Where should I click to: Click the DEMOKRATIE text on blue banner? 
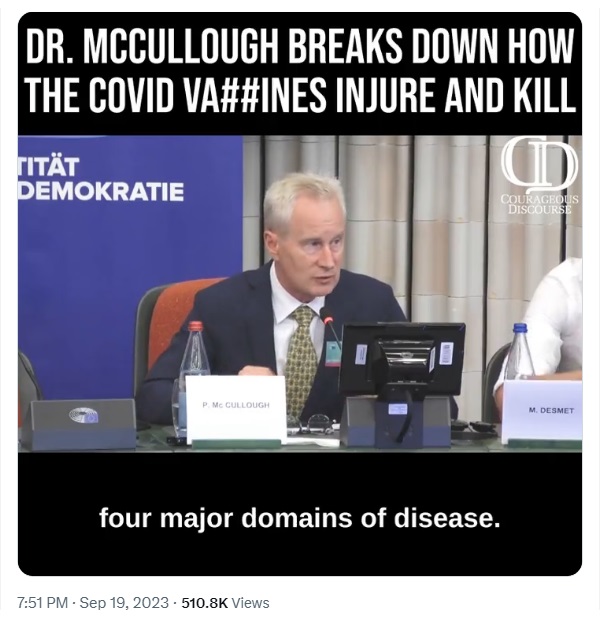[101, 192]
